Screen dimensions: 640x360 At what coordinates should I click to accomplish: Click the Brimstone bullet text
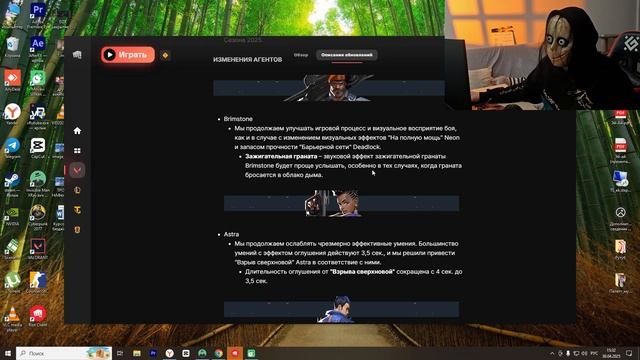(x=238, y=119)
